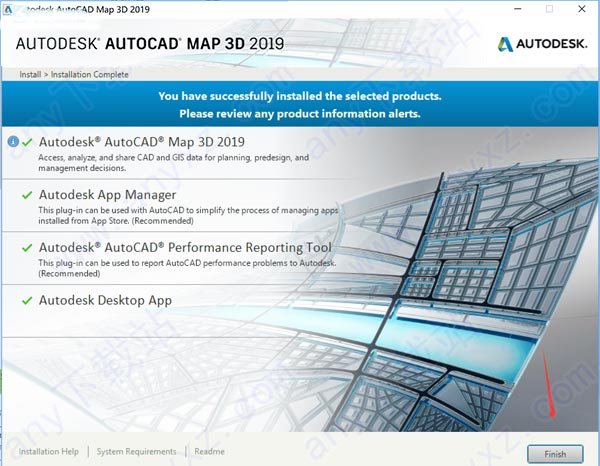
Task: Click the green checkmark next to AutoCAD Map 3D 2019
Action: (27, 142)
